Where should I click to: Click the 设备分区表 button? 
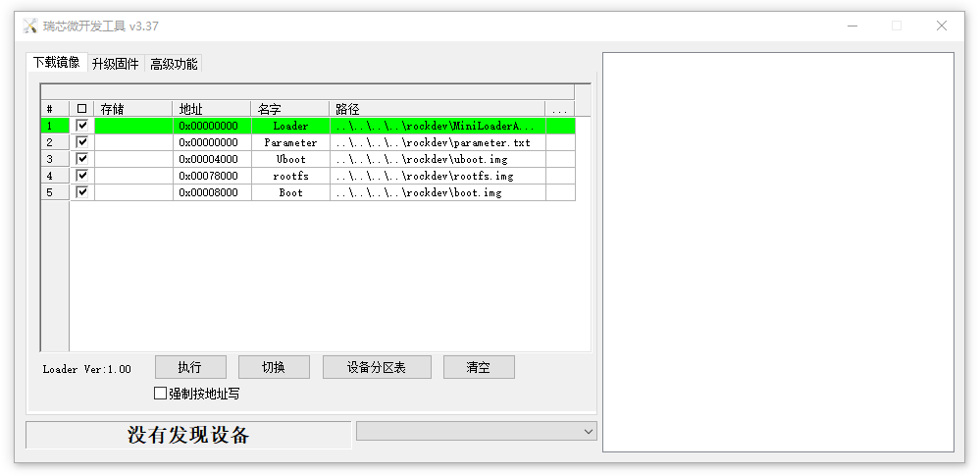tap(377, 367)
